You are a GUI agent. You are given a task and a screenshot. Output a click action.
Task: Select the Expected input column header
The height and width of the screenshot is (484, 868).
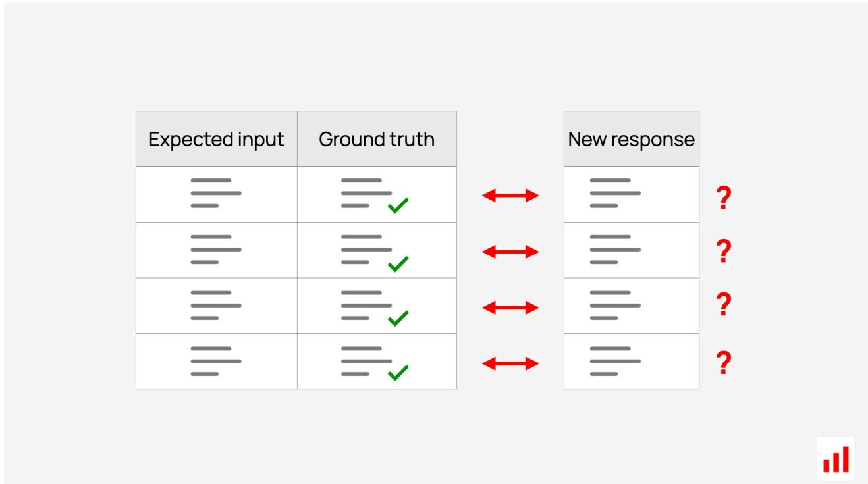click(x=217, y=139)
